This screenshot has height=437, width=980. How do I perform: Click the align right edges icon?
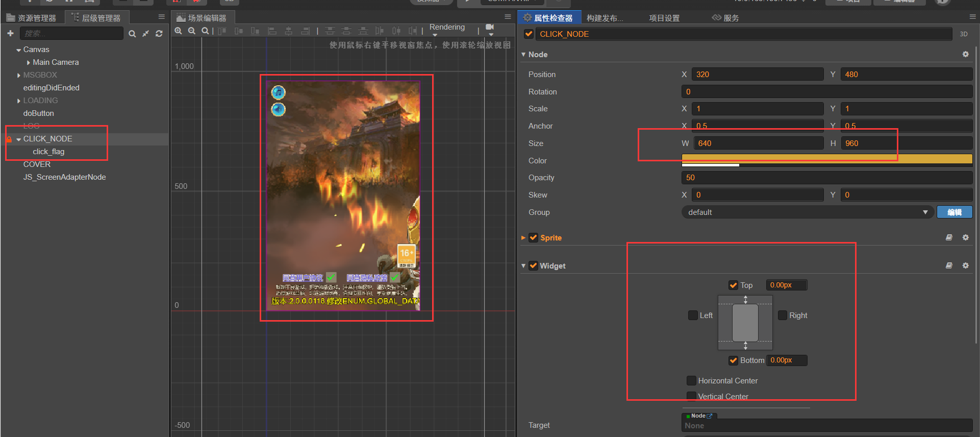[305, 31]
